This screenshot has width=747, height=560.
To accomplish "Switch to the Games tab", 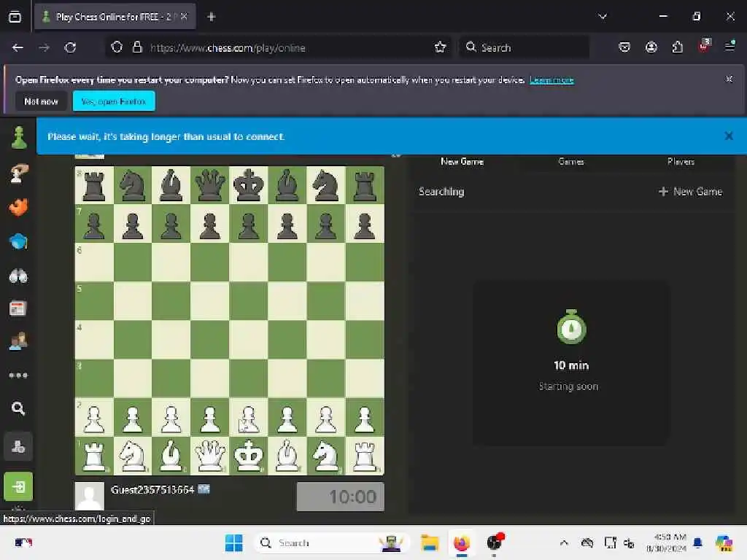I will [571, 161].
